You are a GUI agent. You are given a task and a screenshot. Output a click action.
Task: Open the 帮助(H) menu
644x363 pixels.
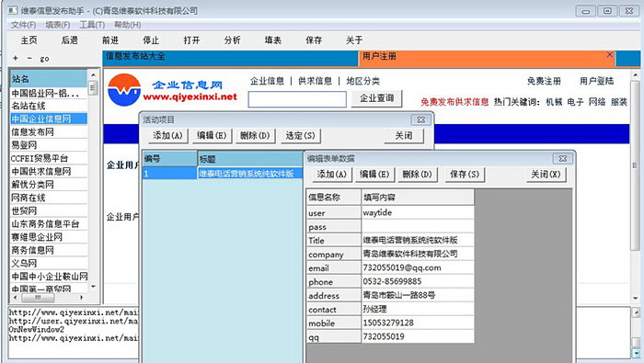(127, 25)
